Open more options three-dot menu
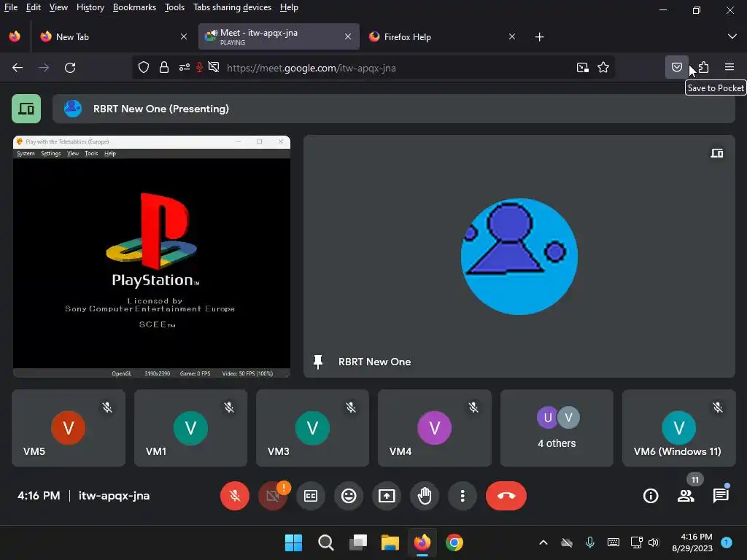The image size is (747, 560). click(462, 496)
